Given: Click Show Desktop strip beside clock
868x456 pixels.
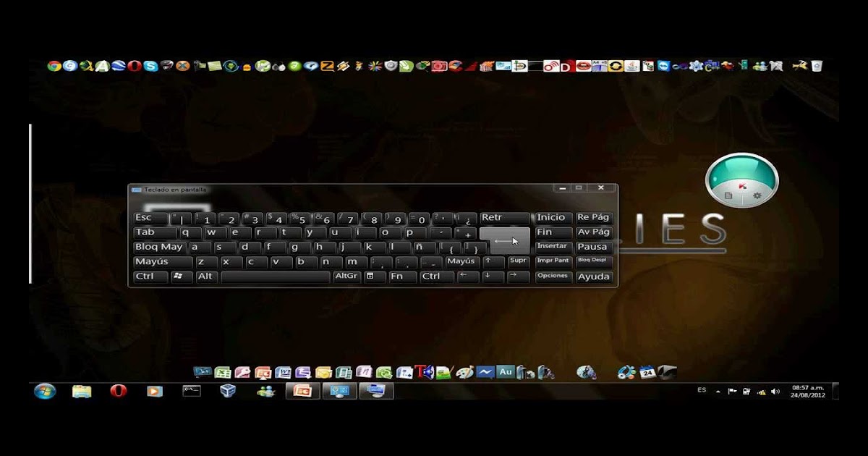Looking at the screenshot, I should coord(835,391).
